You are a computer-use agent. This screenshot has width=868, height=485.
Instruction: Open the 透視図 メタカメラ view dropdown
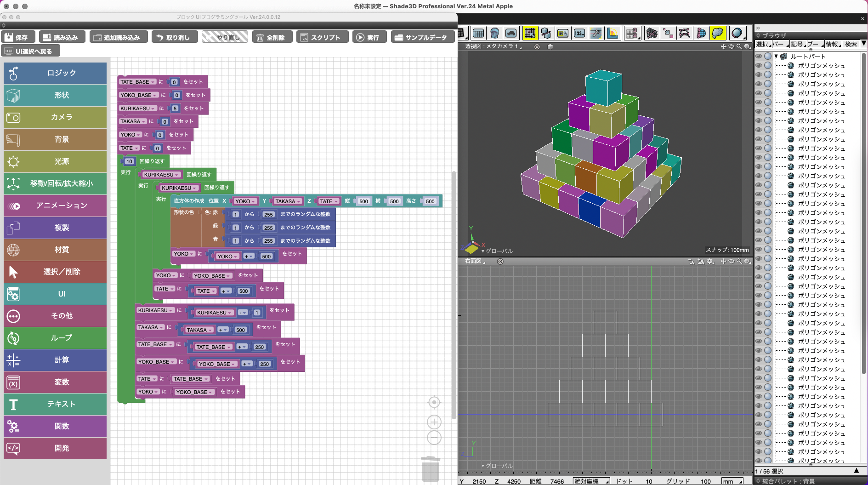coord(494,46)
